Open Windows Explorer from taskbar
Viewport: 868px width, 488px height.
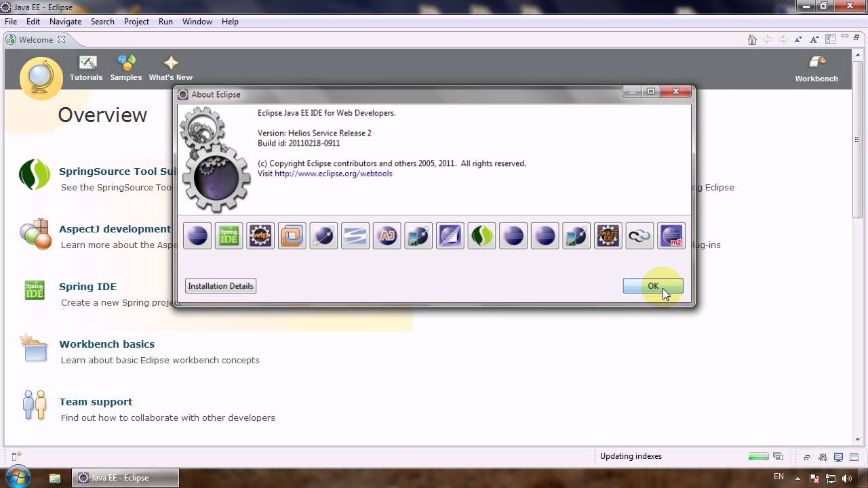56,478
